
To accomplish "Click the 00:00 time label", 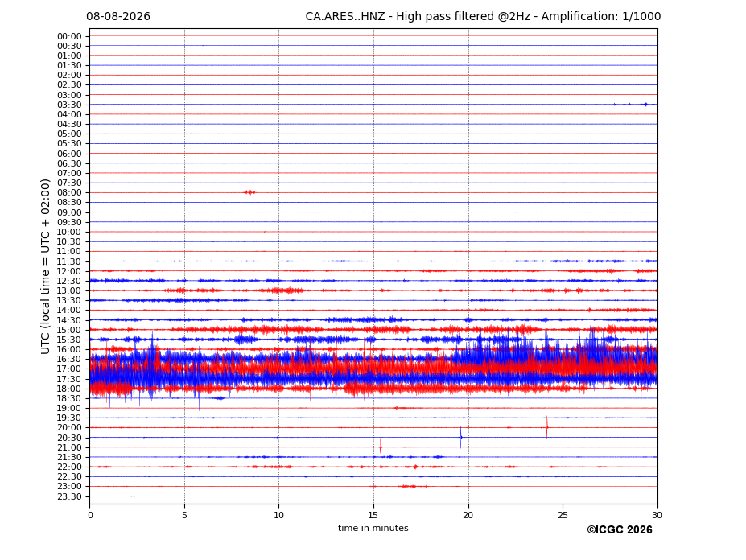I will pyautogui.click(x=69, y=36).
